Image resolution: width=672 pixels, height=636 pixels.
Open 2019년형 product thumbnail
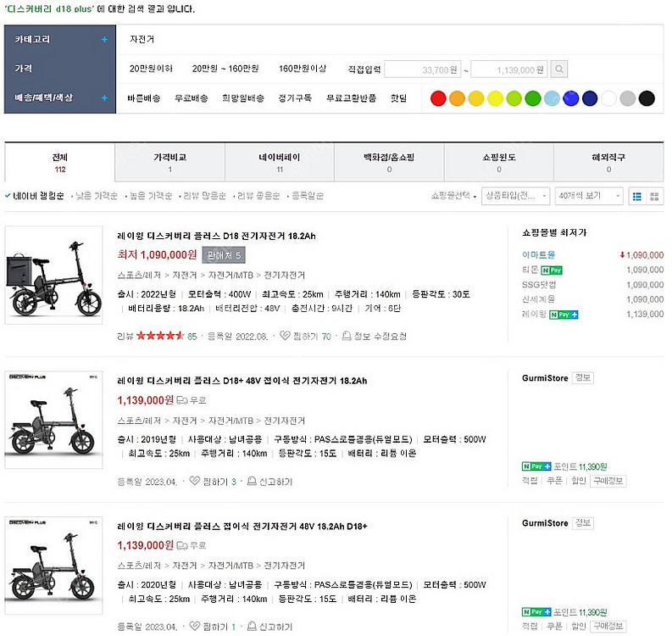click(x=53, y=420)
